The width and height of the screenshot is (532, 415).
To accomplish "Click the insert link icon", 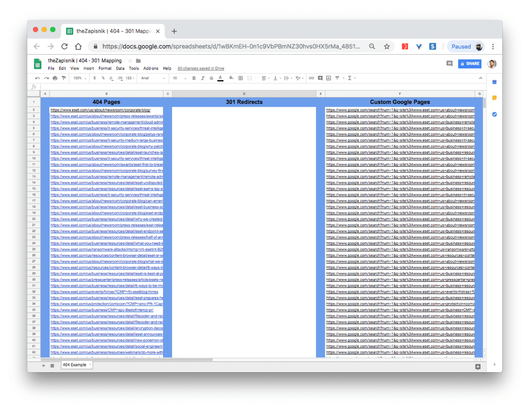I will 311,78.
